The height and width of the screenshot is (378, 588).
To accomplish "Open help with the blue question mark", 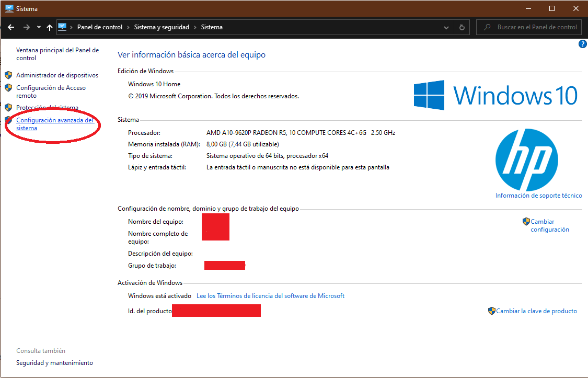I will click(582, 44).
